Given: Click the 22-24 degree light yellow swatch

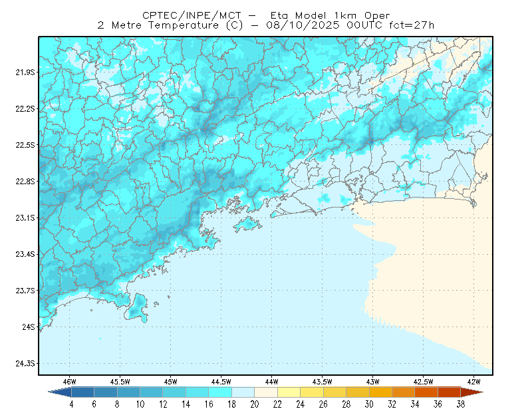Looking at the screenshot, I should click(289, 392).
